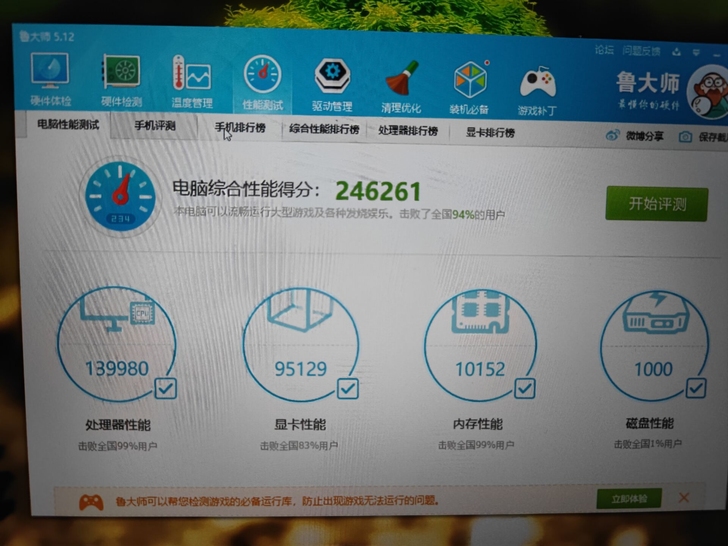Click the overall score 246261
The height and width of the screenshot is (546, 728).
[378, 191]
